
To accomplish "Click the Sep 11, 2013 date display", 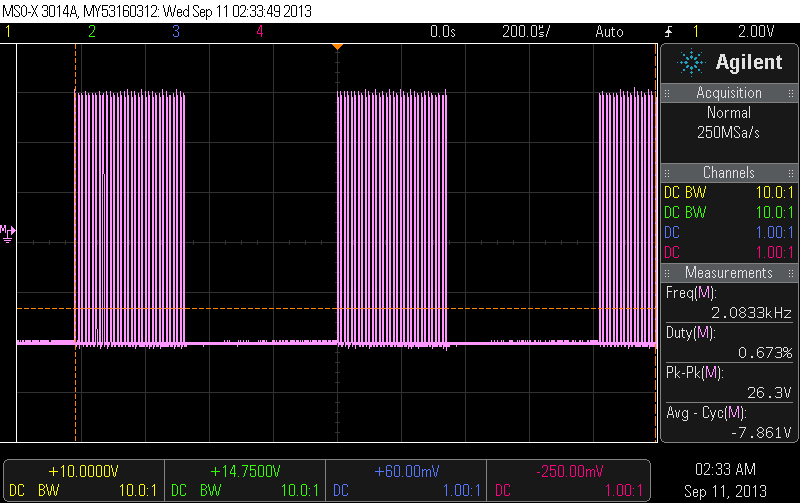I will tap(726, 491).
